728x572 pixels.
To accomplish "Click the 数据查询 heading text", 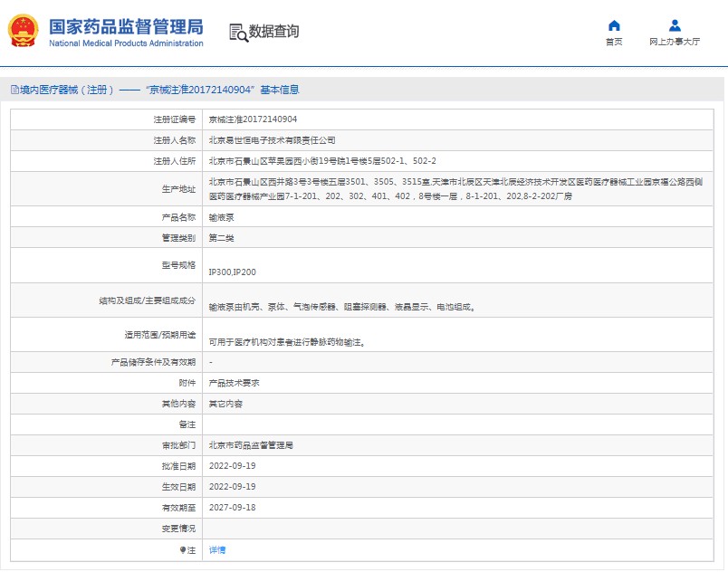I will pyautogui.click(x=274, y=31).
